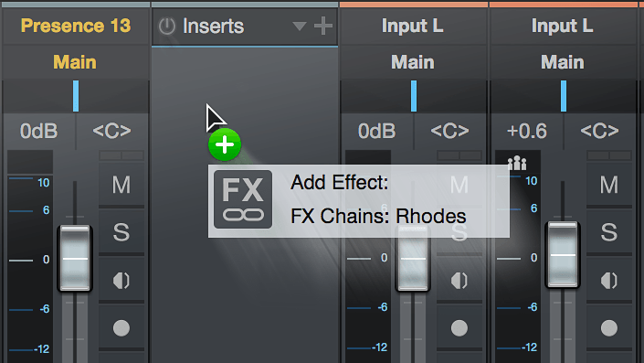
Task: Mute the Presence 13 channel
Action: 121,185
